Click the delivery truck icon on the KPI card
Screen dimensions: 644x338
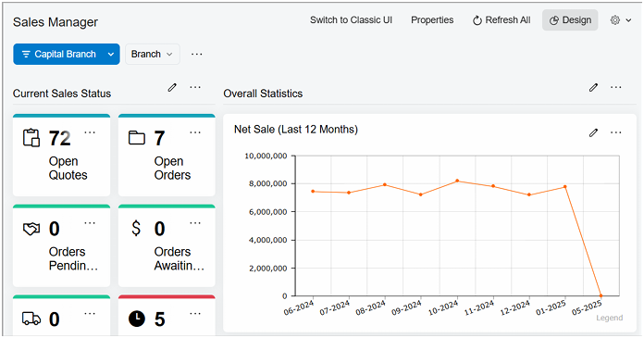click(x=31, y=319)
